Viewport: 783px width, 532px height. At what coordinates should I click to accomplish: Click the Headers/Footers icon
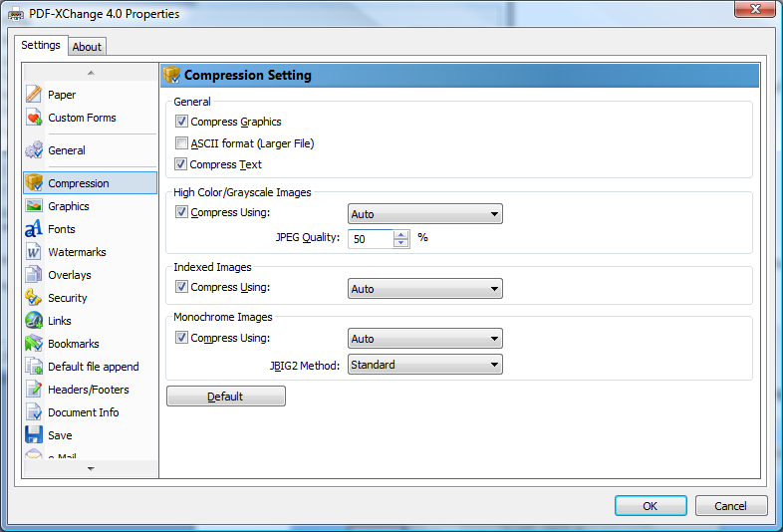pyautogui.click(x=34, y=390)
